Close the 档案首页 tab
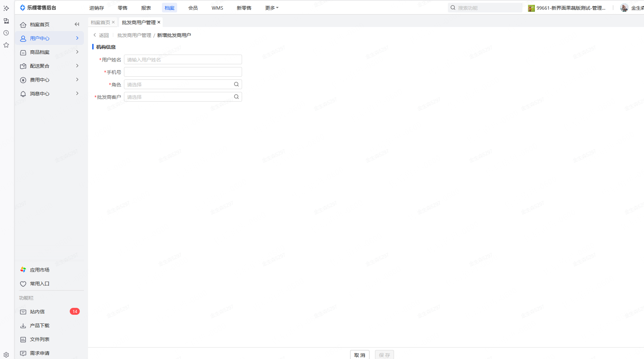The image size is (644, 359). pos(113,22)
